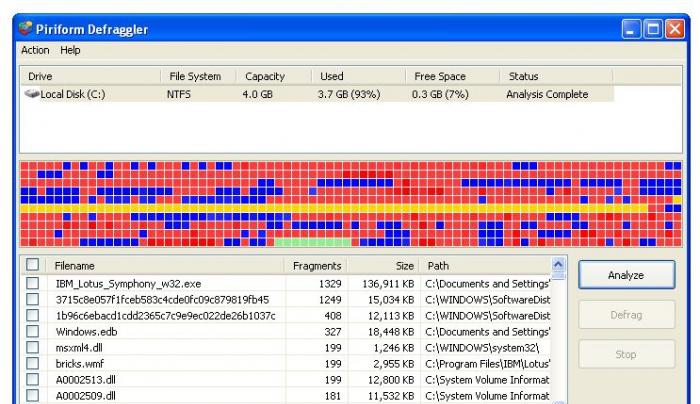Viewport: 700px width, 404px height.
Task: Sort file list by Filename header
Action: [x=166, y=266]
